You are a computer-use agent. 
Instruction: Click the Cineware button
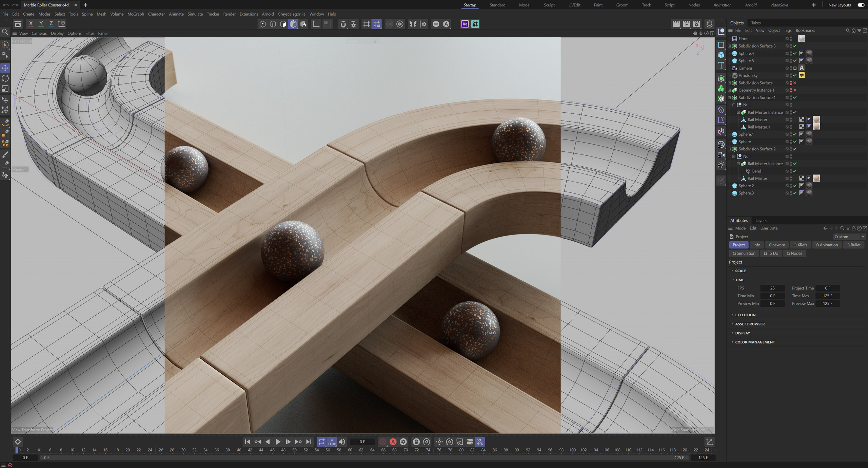point(776,245)
